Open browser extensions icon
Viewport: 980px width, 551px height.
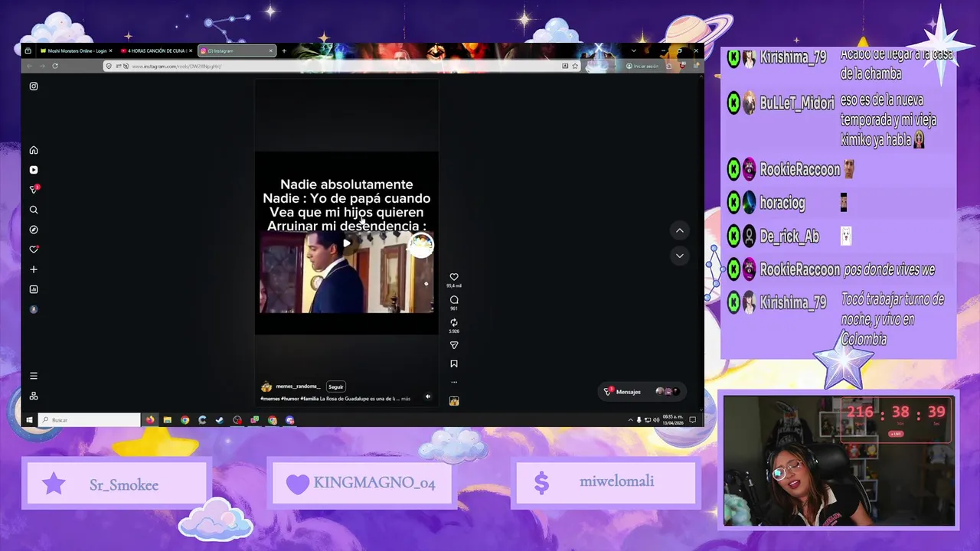[669, 67]
